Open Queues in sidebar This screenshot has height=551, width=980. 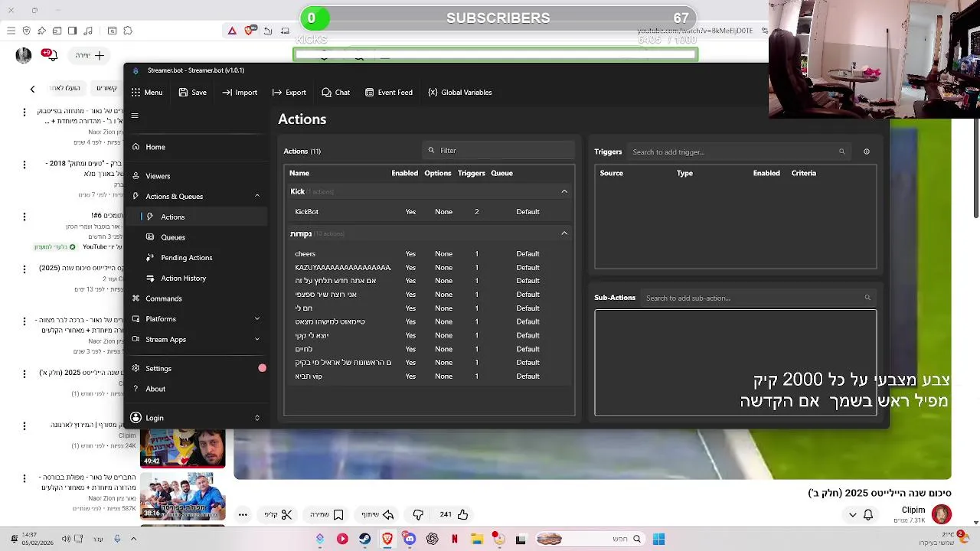click(x=196, y=237)
